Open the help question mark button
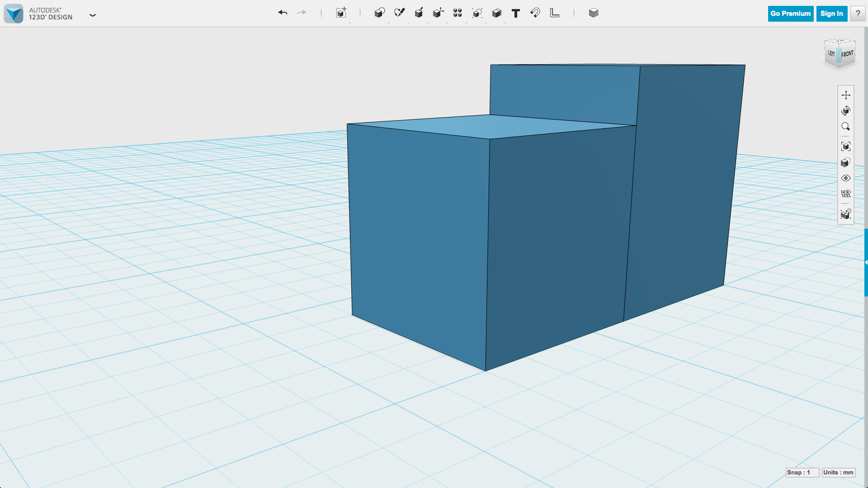Viewport: 868px width, 488px height. coord(858,14)
